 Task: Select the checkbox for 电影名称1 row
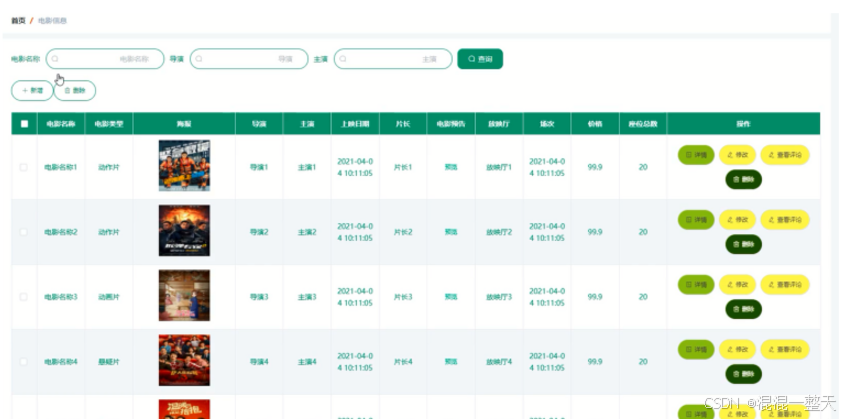23,167
